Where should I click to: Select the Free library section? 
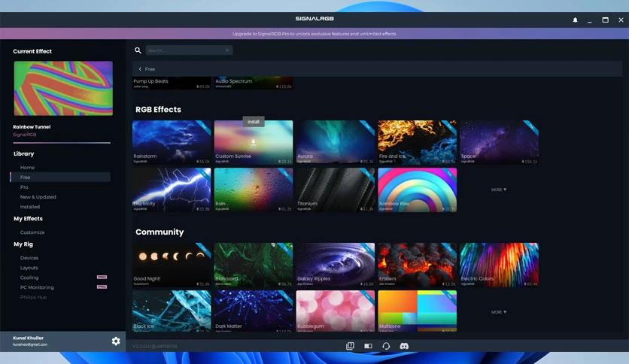point(60,177)
